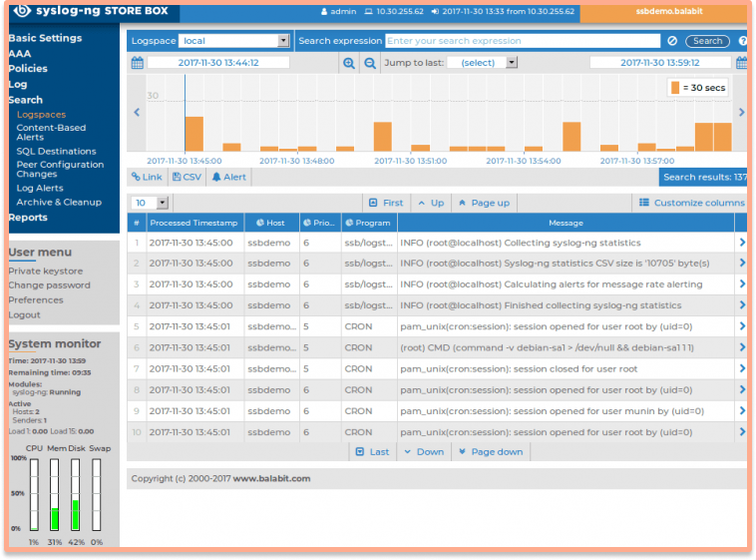Click Priority column header
This screenshot has width=756, height=560.
point(320,223)
